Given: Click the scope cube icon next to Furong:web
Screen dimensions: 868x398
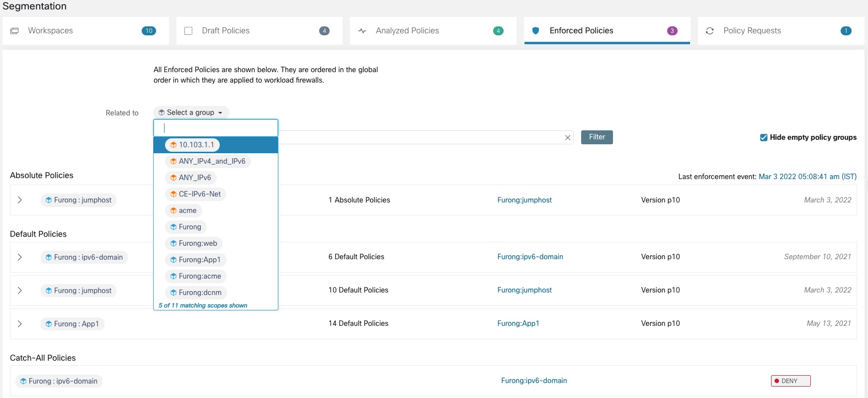Looking at the screenshot, I should (174, 243).
